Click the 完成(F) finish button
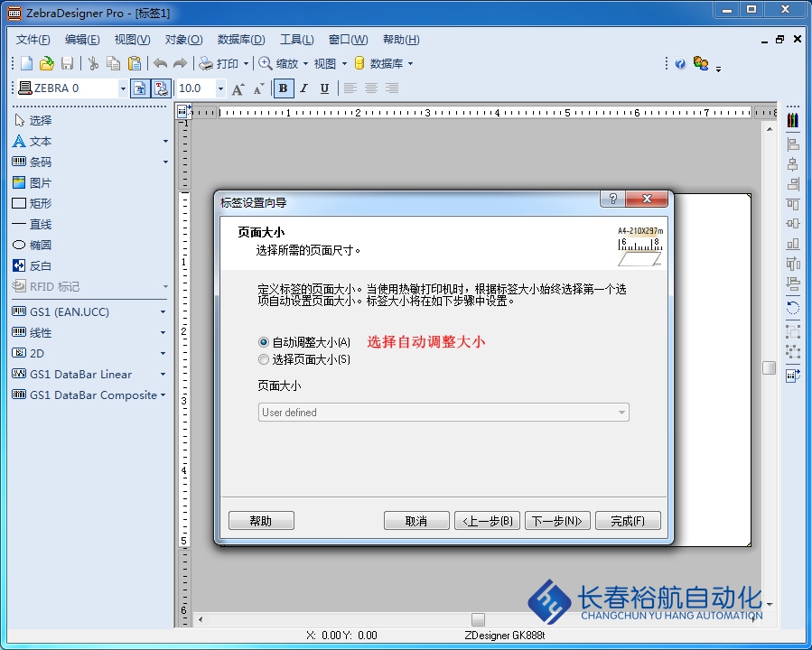Image resolution: width=812 pixels, height=650 pixels. [x=628, y=521]
